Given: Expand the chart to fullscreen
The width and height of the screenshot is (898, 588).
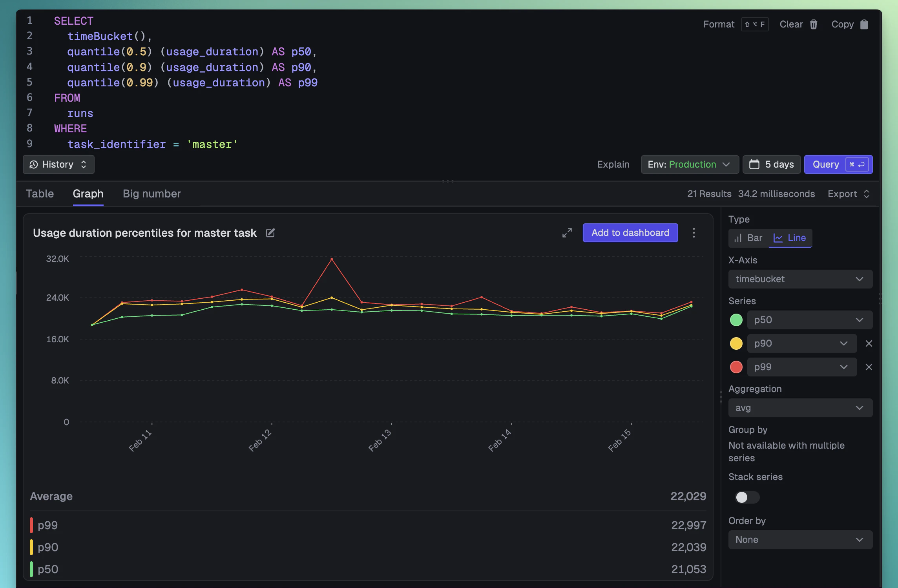Looking at the screenshot, I should click(x=567, y=233).
